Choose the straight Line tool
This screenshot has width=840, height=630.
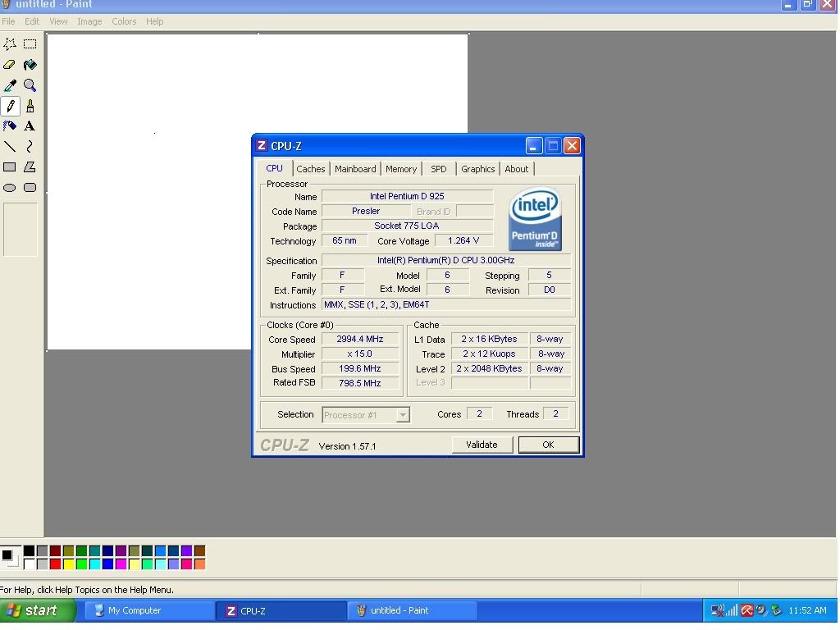[x=10, y=146]
